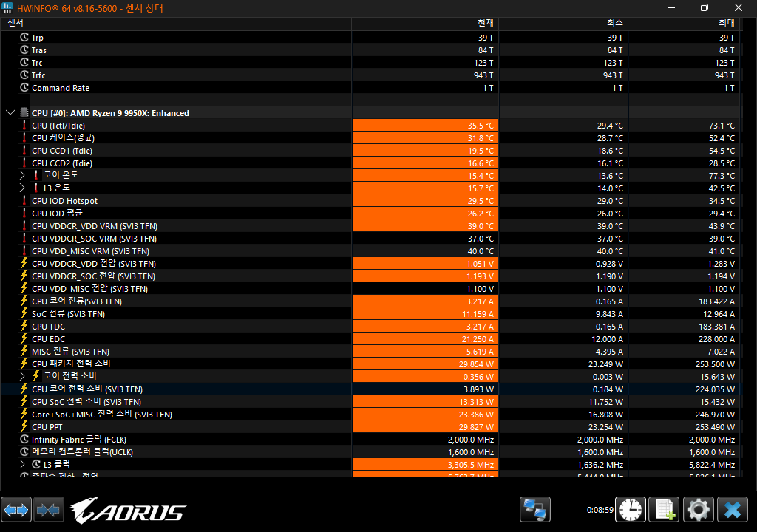The width and height of the screenshot is (757, 532).
Task: Select the CPU SoC 전력 소비 (SVI3 TFN) row
Action: pyautogui.click(x=370, y=401)
